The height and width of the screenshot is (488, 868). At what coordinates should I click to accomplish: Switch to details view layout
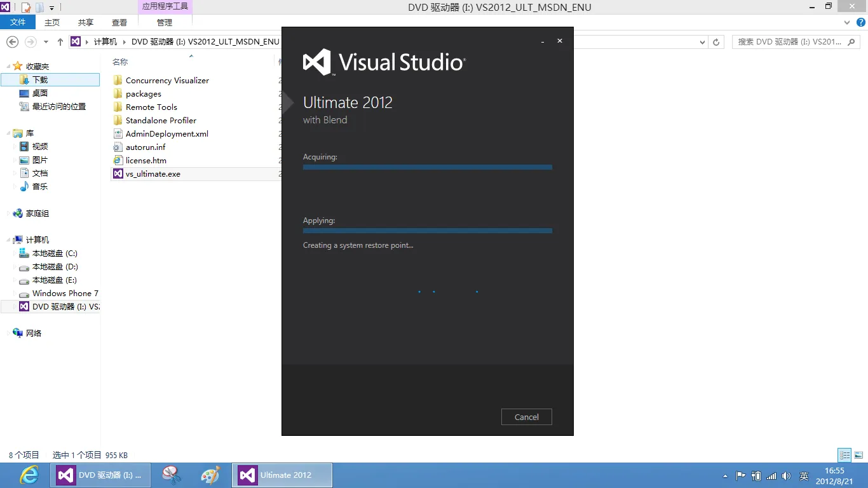(x=844, y=455)
